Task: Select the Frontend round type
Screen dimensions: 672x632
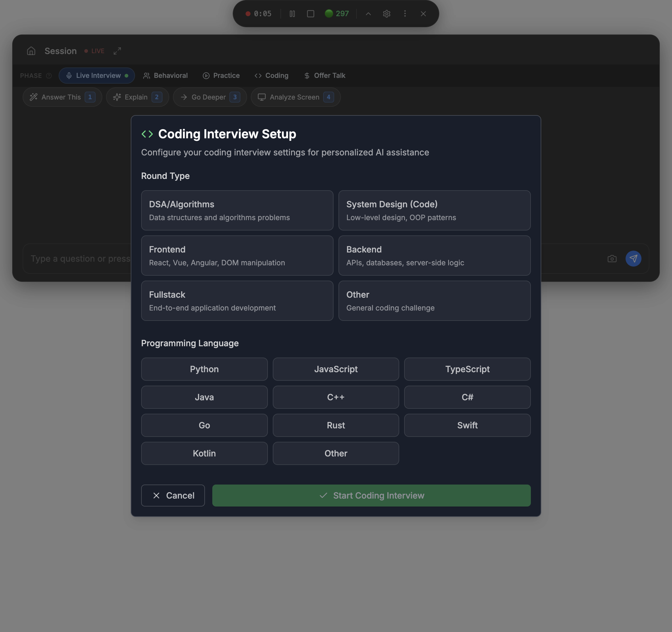Action: 237,256
